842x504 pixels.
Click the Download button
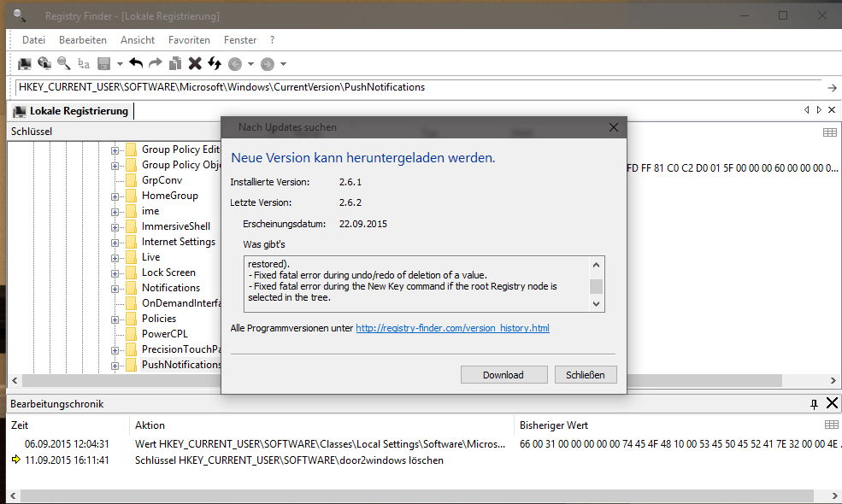pos(503,375)
